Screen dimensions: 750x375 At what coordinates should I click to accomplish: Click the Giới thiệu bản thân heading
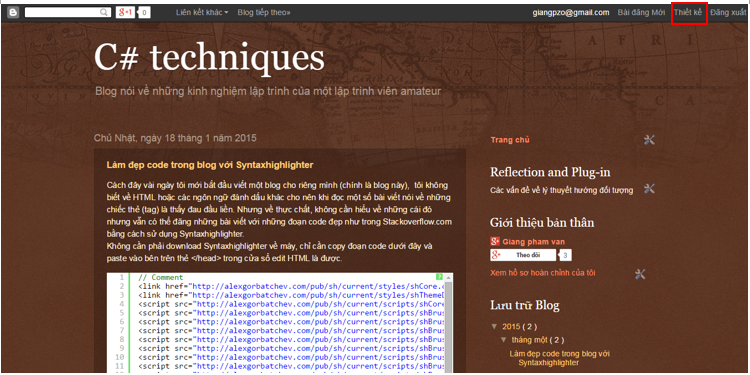542,222
